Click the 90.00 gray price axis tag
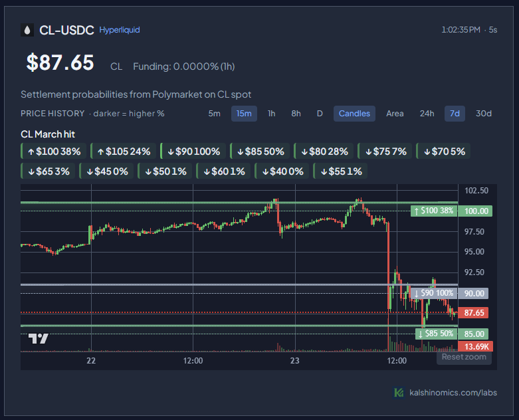The height and width of the screenshot is (420, 519). (473, 293)
